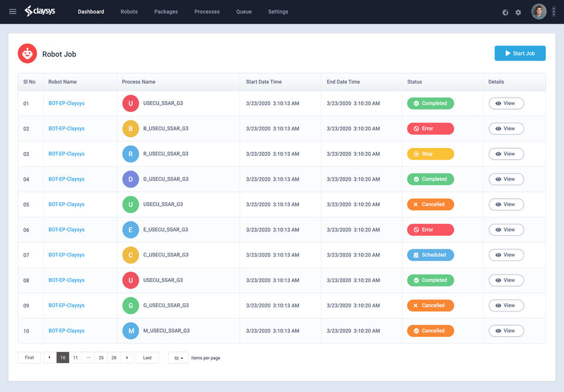
Task: Click the red U avatar in row 01
Action: [x=130, y=103]
